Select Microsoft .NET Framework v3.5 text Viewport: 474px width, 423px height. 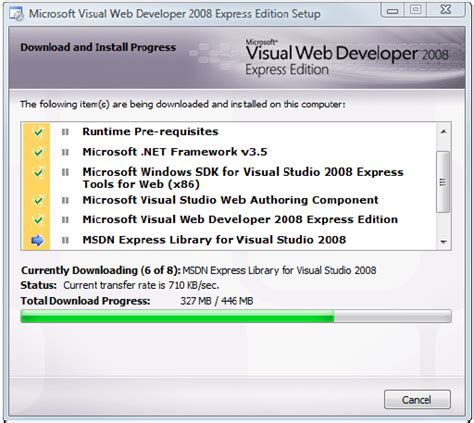point(175,152)
